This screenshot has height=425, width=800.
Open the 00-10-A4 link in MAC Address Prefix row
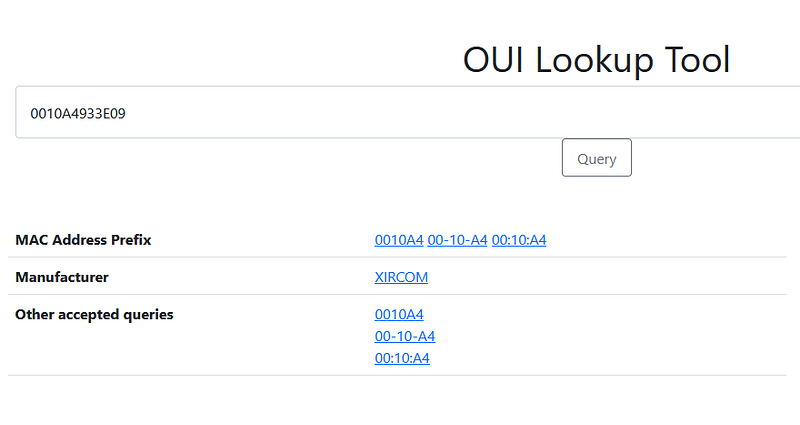click(x=457, y=240)
